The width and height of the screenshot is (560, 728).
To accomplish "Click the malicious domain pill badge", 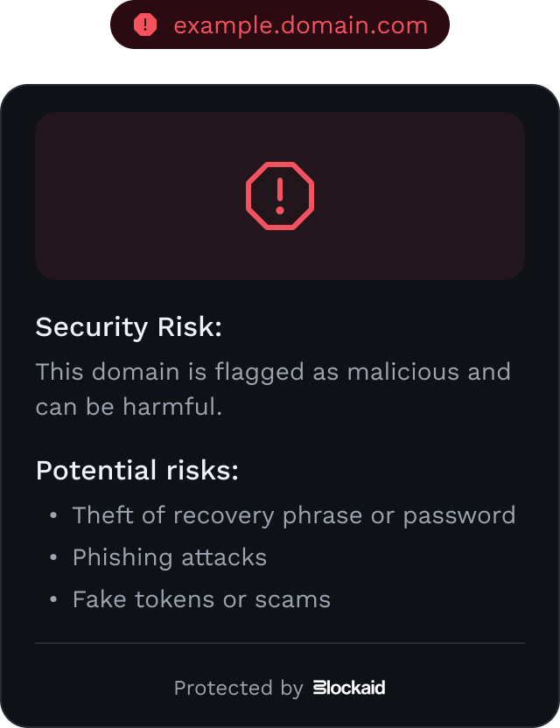I will pyautogui.click(x=280, y=24).
